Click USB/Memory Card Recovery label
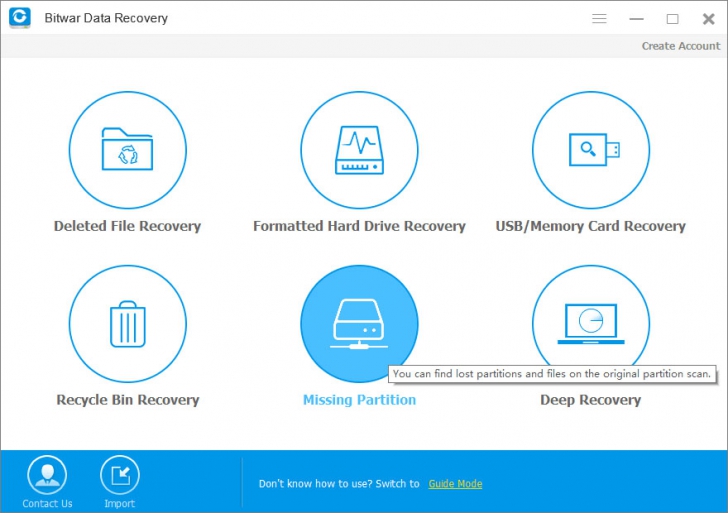Viewport: 728px width, 513px height. (x=591, y=226)
